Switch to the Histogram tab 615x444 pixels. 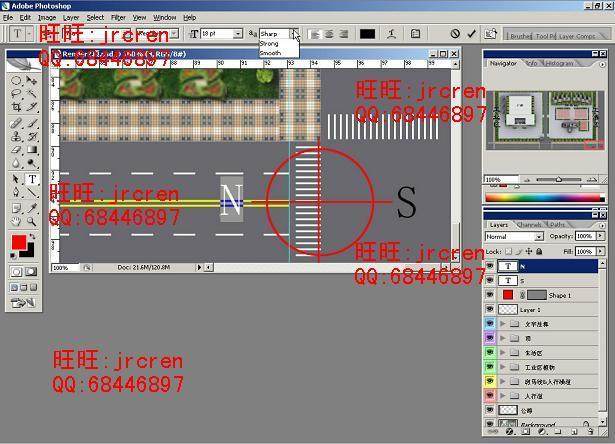click(x=560, y=63)
